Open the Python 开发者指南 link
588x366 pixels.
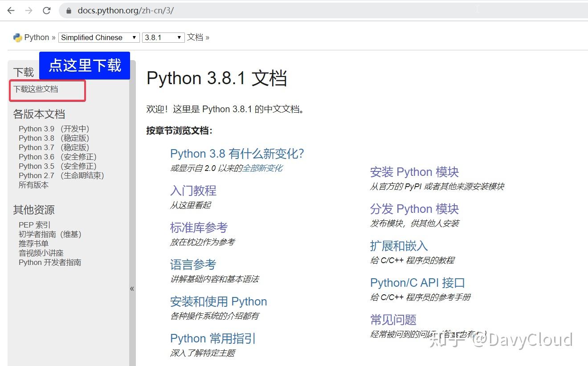pos(50,262)
